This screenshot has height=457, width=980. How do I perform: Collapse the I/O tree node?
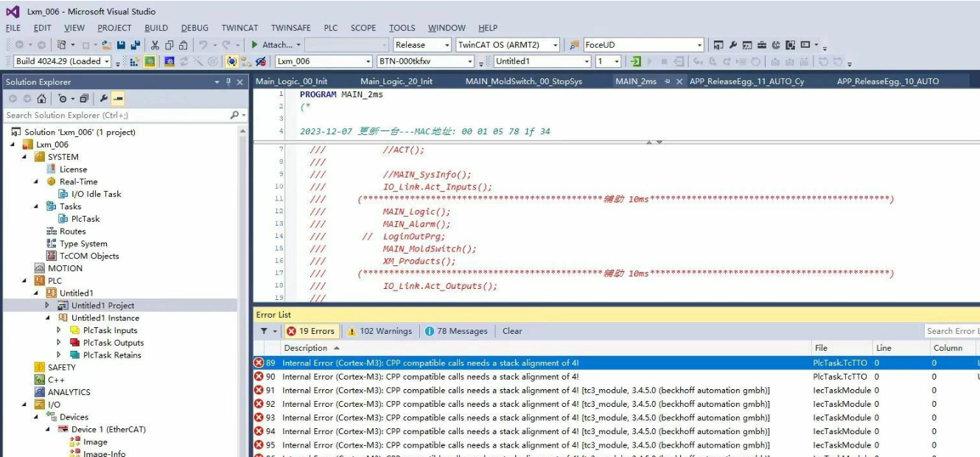click(24, 405)
